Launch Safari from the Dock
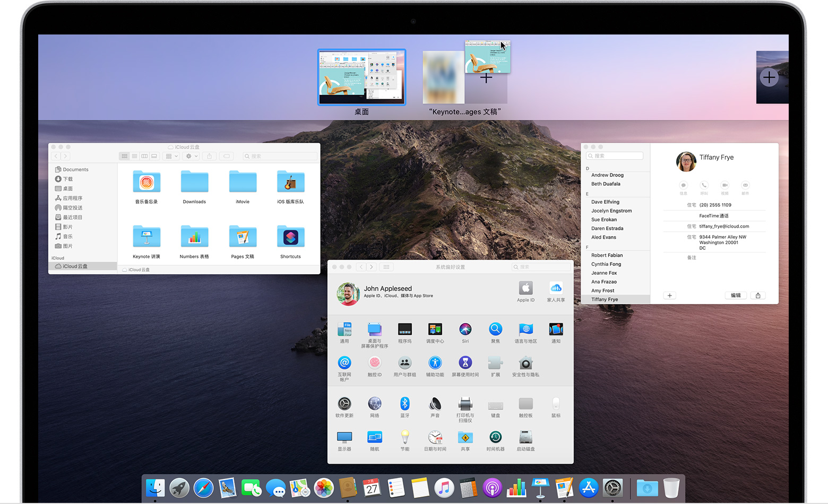828x504 pixels. point(203,488)
